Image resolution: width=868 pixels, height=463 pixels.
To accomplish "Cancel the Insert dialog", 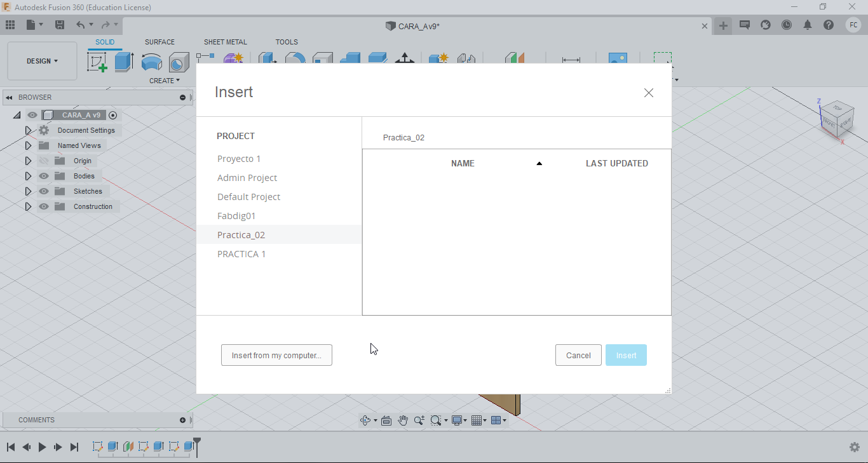I will click(x=578, y=355).
